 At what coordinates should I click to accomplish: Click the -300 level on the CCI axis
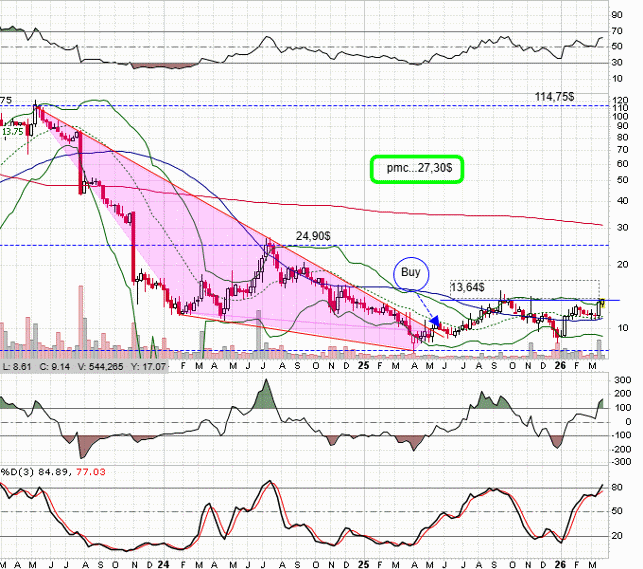[620, 462]
